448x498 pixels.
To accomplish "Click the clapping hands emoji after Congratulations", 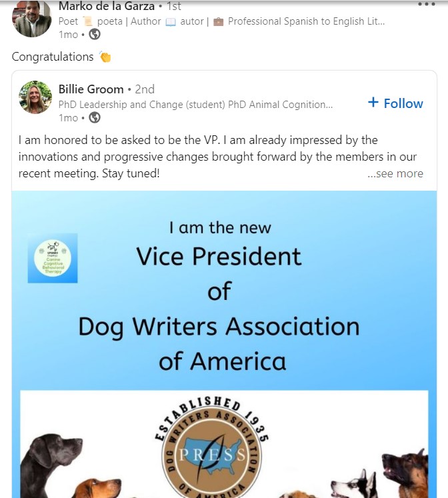I will click(x=105, y=57).
